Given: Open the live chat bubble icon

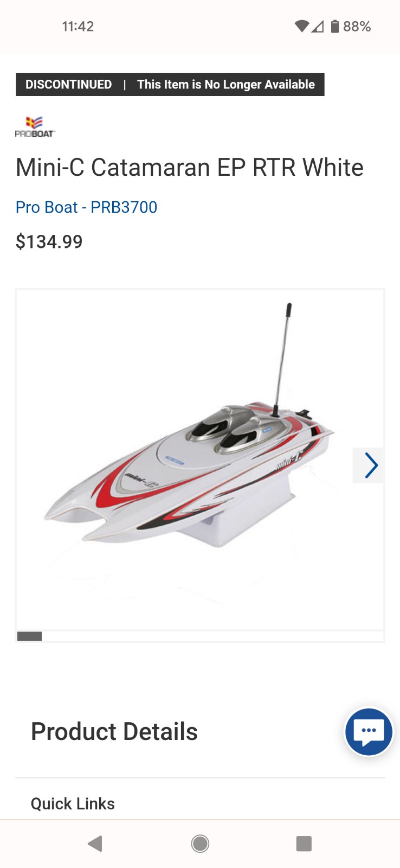Looking at the screenshot, I should (x=369, y=732).
